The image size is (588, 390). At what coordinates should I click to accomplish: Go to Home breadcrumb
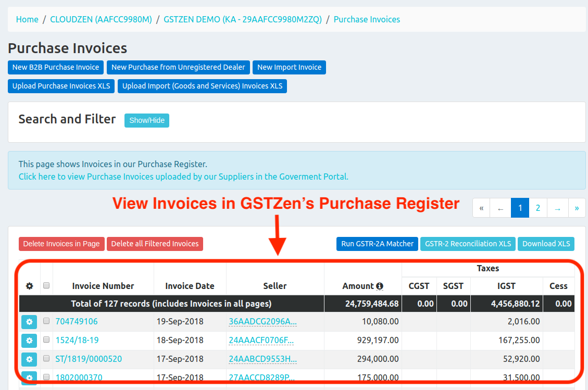[x=27, y=19]
